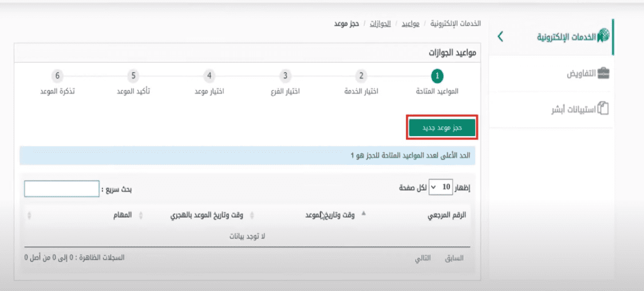Sort by المهام column header
The height and width of the screenshot is (291, 644).
coord(123,215)
